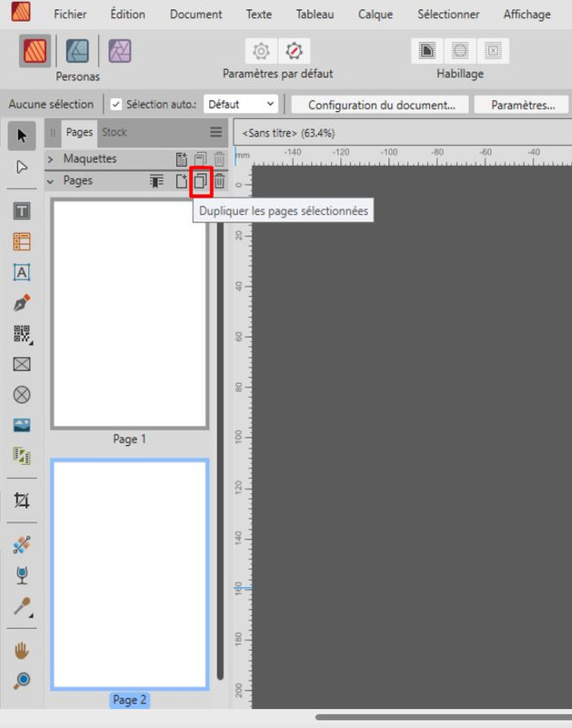Viewport: 572px width, 728px height.
Task: Select the Picture Frame Rectangle tool
Action: (22, 364)
